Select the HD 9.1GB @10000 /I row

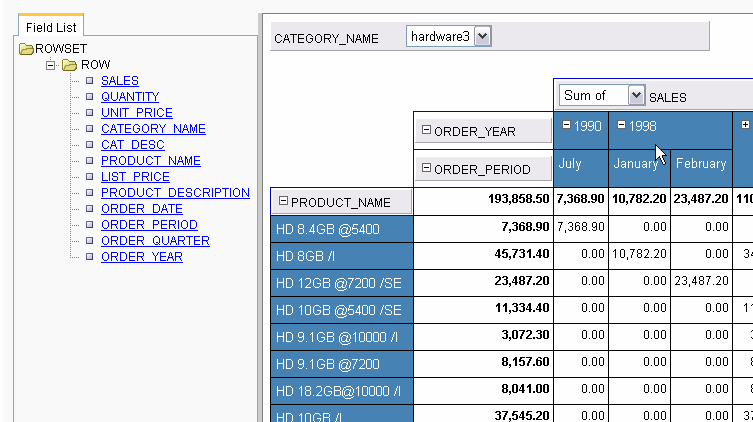tap(342, 337)
